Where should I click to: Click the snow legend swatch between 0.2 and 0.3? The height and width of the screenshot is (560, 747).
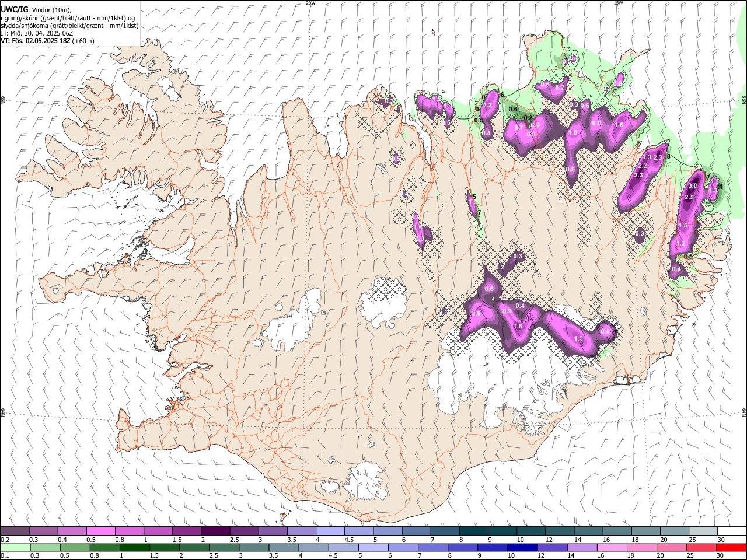click(x=15, y=531)
